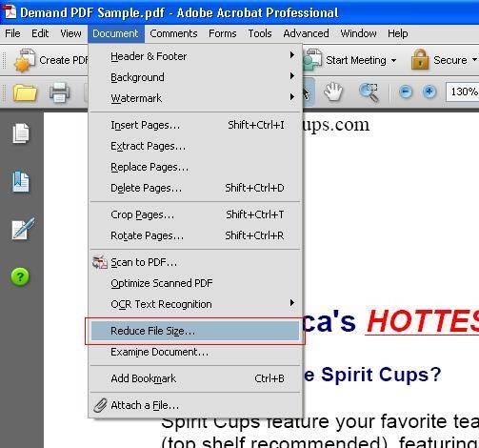Click the Open folder icon
This screenshot has width=479, height=448.
tap(25, 92)
